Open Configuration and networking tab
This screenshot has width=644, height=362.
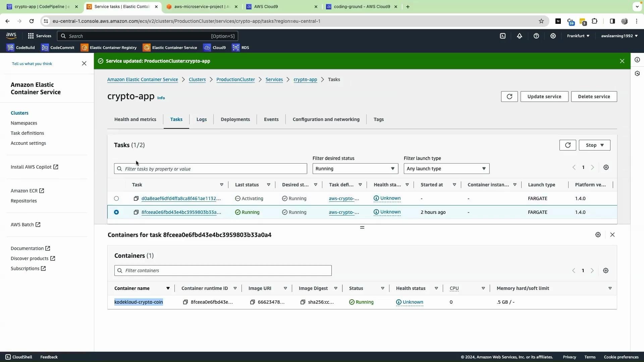click(x=326, y=119)
